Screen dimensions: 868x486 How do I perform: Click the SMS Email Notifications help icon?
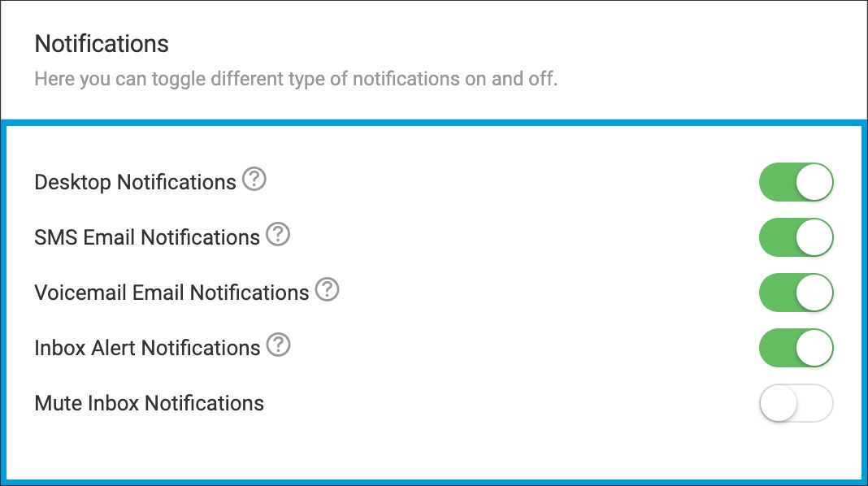(278, 235)
